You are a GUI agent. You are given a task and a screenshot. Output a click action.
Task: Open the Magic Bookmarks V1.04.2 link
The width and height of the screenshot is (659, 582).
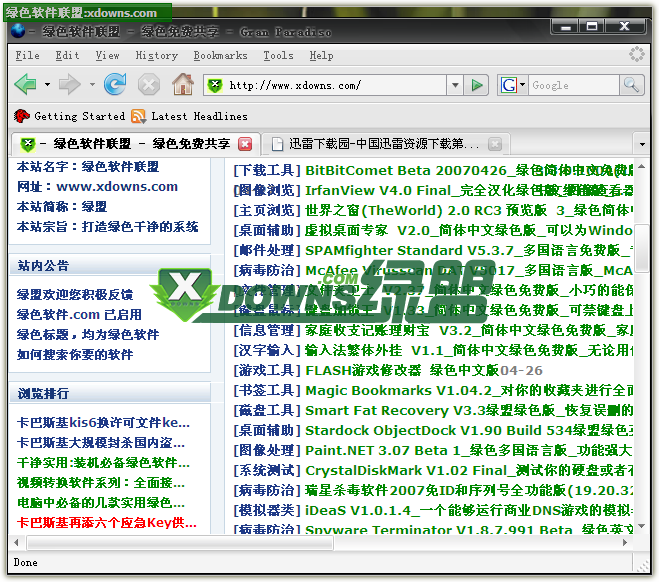coord(469,390)
